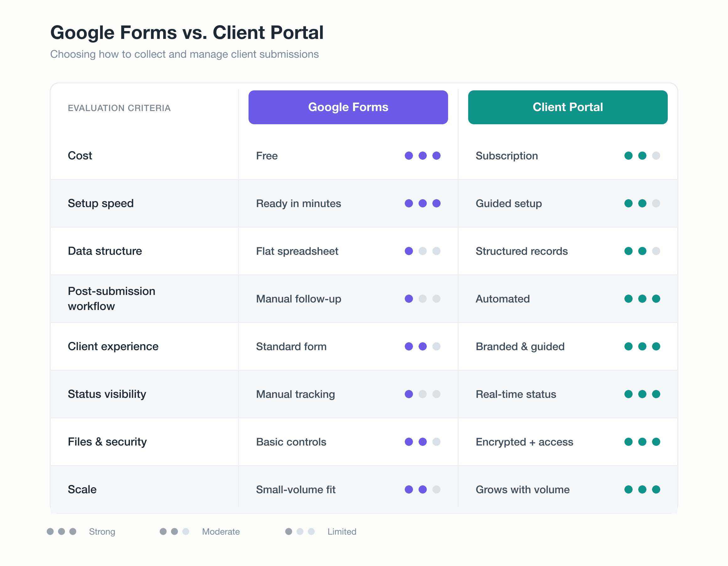Click the subtitle about collecting client submissions
This screenshot has height=566, width=728.
(x=184, y=54)
